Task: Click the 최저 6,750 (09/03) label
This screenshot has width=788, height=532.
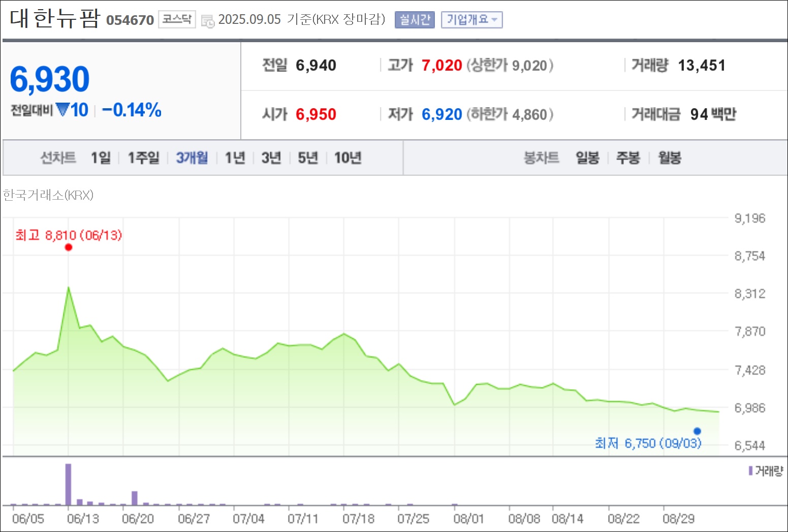Action: tap(648, 444)
